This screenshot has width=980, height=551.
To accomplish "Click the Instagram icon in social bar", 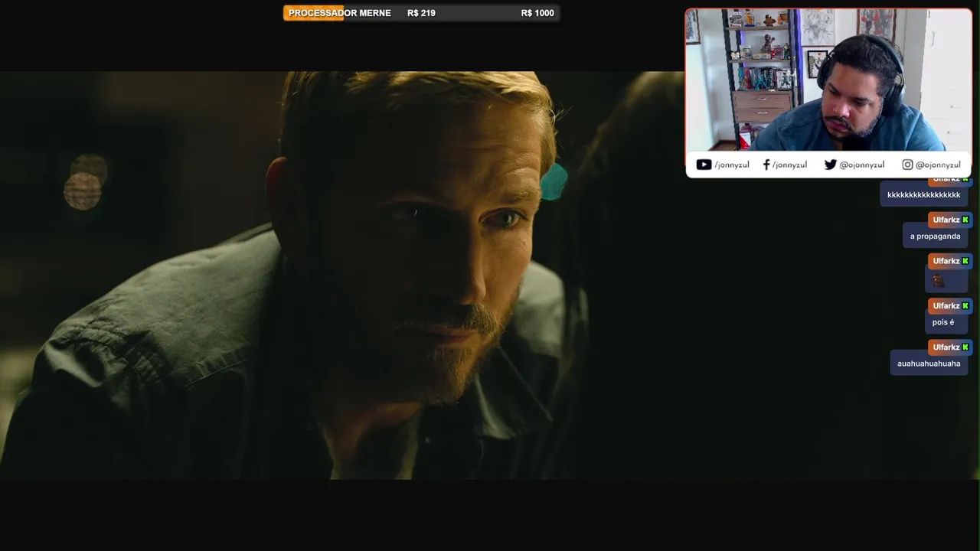I will (x=907, y=165).
